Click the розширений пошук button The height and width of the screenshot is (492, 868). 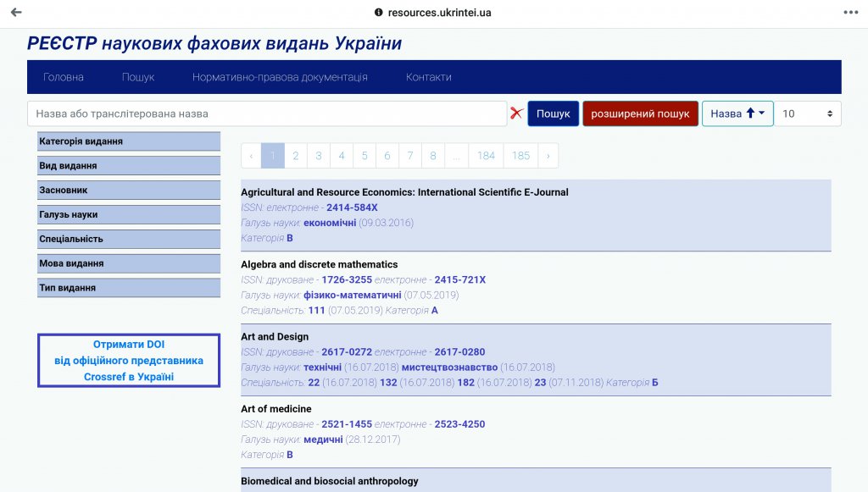[640, 113]
